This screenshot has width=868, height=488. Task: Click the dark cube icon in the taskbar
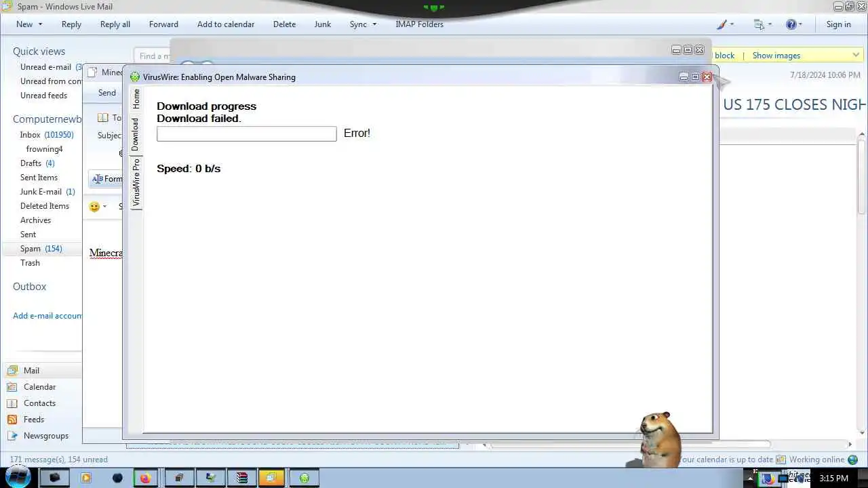55,478
